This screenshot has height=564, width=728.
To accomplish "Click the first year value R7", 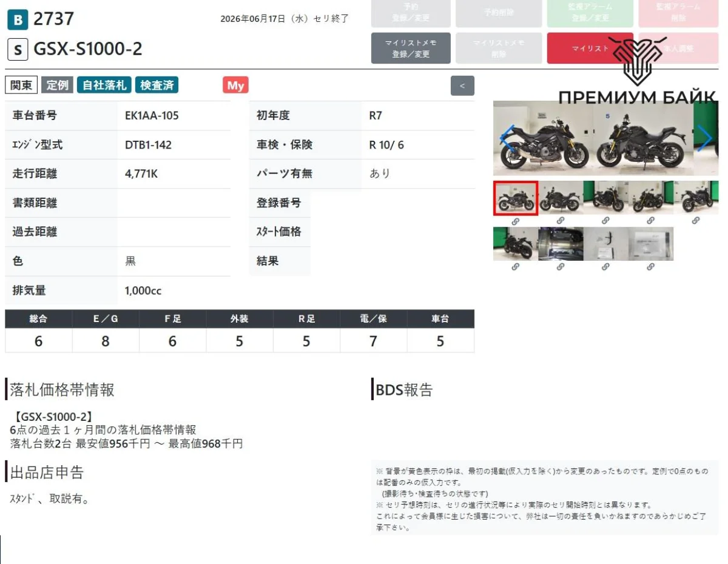I will [x=376, y=115].
